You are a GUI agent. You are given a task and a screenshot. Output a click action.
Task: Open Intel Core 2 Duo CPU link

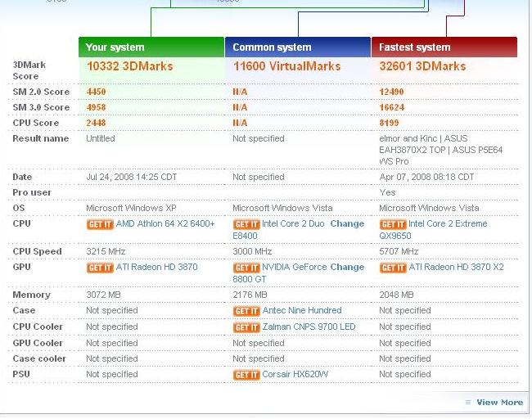coord(293,224)
